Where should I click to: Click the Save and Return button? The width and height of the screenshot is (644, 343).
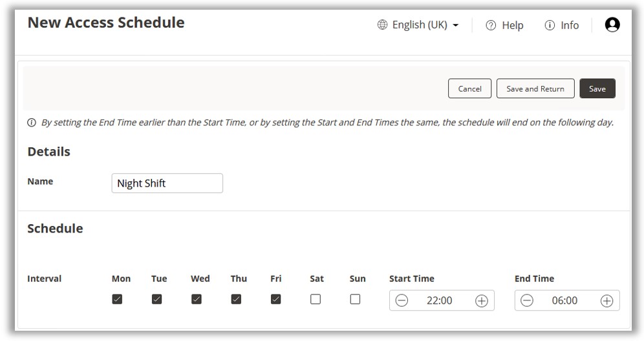pos(535,88)
